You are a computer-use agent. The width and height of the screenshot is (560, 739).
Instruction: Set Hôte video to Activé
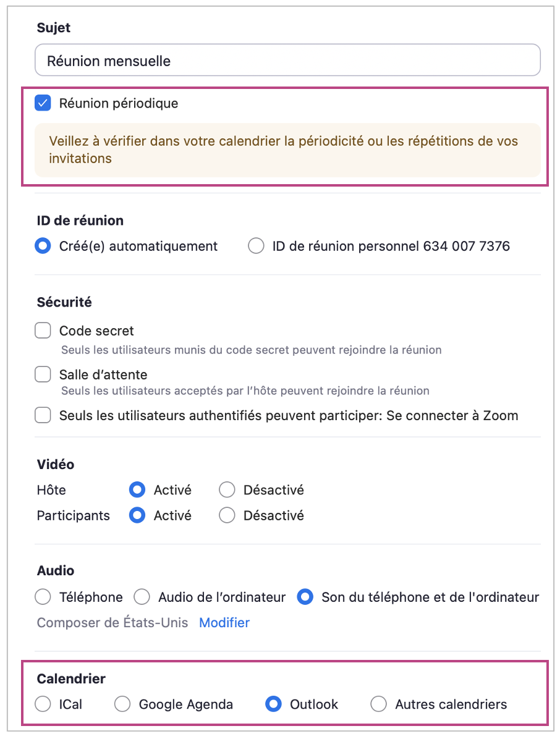(137, 490)
